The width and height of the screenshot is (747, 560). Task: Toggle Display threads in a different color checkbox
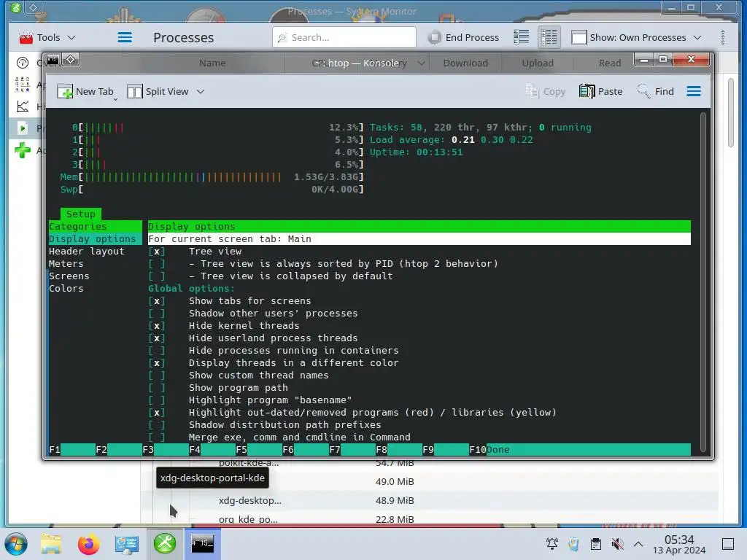pos(156,363)
